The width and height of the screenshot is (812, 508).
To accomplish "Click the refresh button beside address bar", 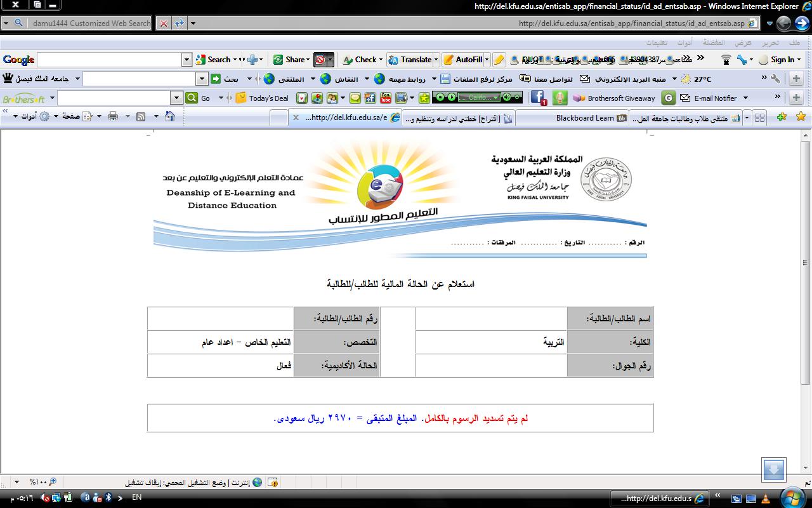I will 180,23.
